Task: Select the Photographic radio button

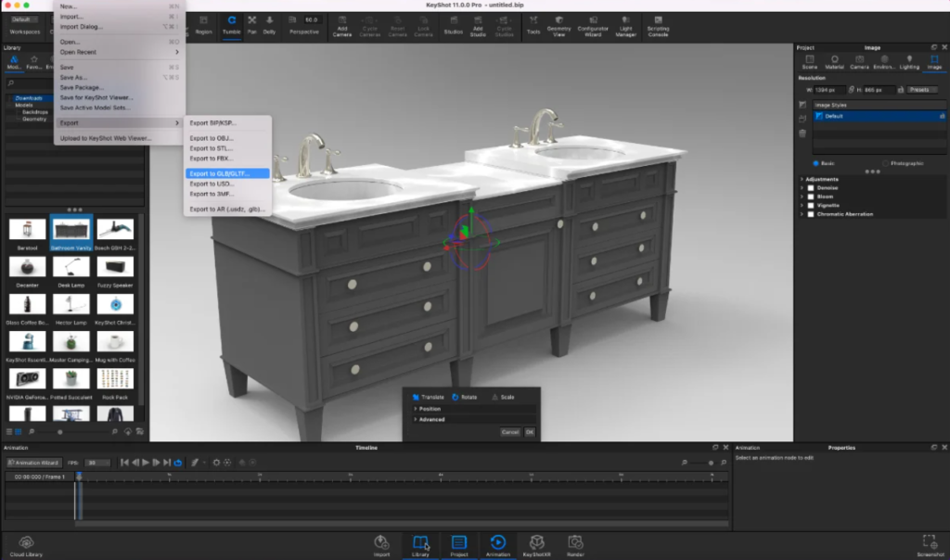Action: [x=886, y=163]
